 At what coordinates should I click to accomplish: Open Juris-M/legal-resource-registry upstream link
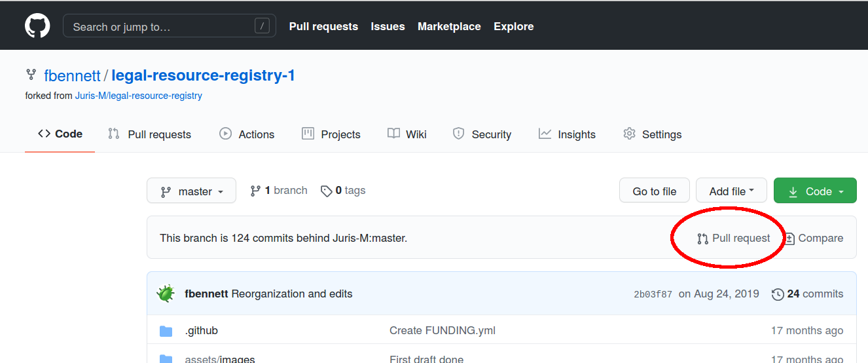(x=138, y=96)
